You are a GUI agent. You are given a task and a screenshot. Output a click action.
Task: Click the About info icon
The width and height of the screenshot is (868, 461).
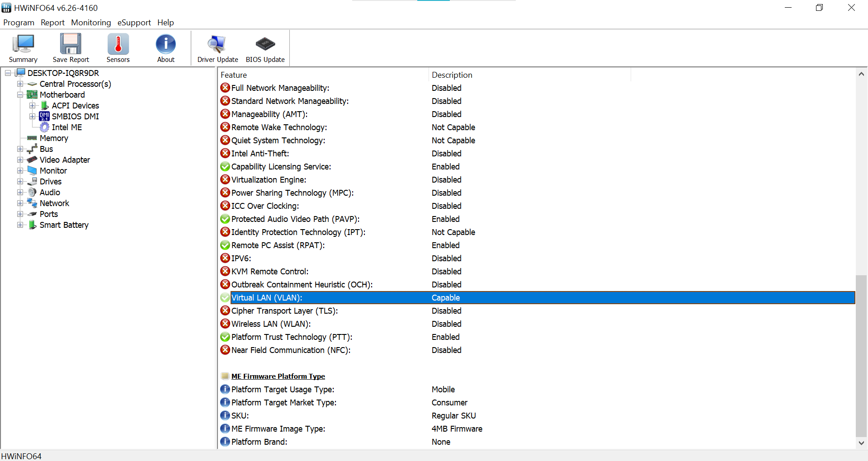[166, 48]
